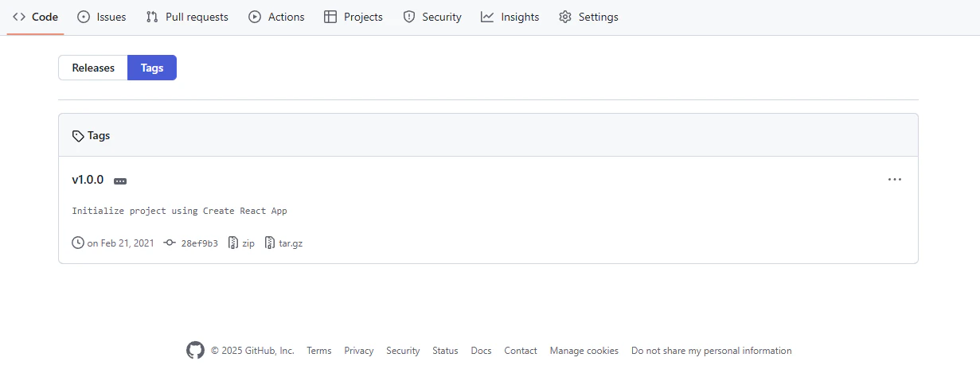This screenshot has height=373, width=980.
Task: Open the Actions tab
Action: (276, 17)
